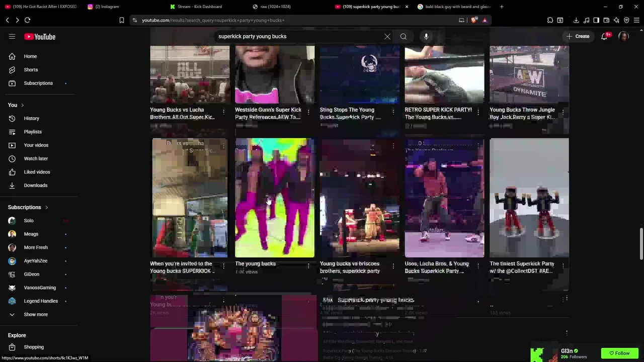Click the search magnifier button
The image size is (644, 362).
[x=404, y=36]
